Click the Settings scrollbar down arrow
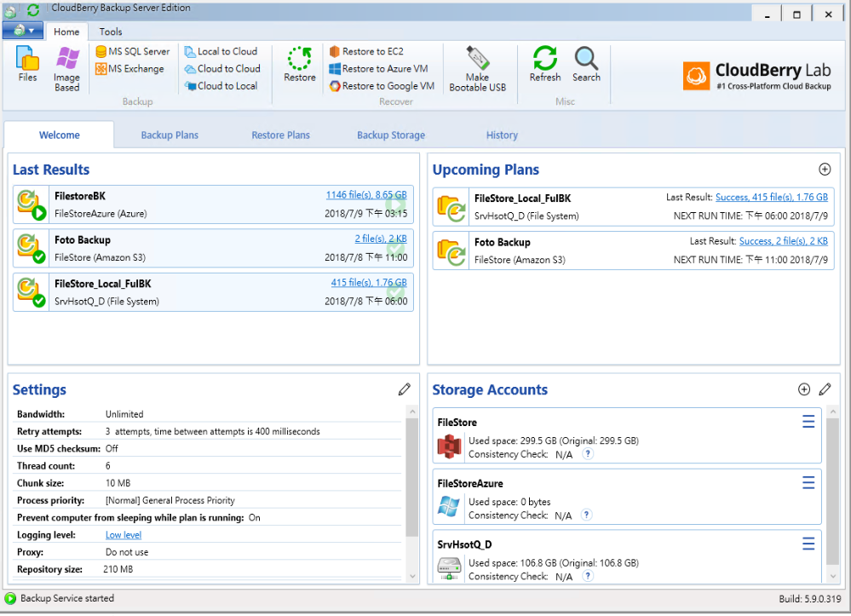Viewport: 851px width, 616px height. coord(412,576)
